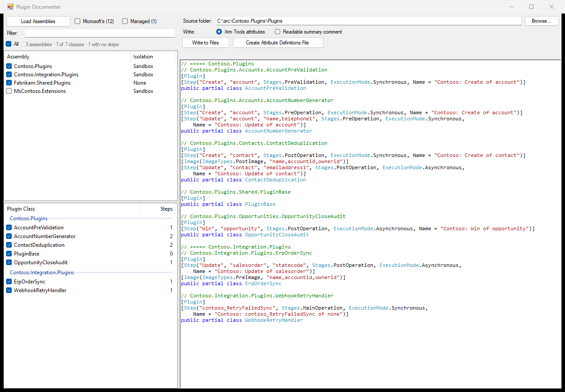Click the Sandbox isolation value for MsContoso.Extensions
The height and width of the screenshot is (392, 565).
(x=143, y=91)
